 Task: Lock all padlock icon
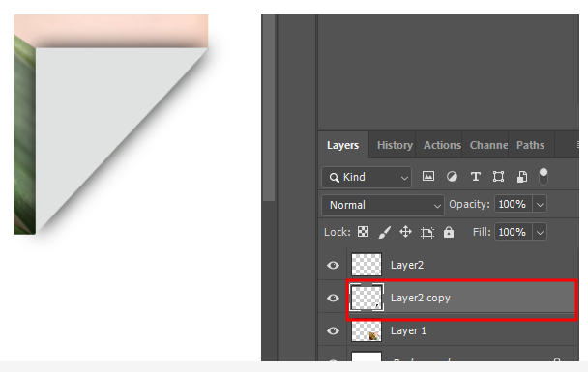[x=449, y=232]
